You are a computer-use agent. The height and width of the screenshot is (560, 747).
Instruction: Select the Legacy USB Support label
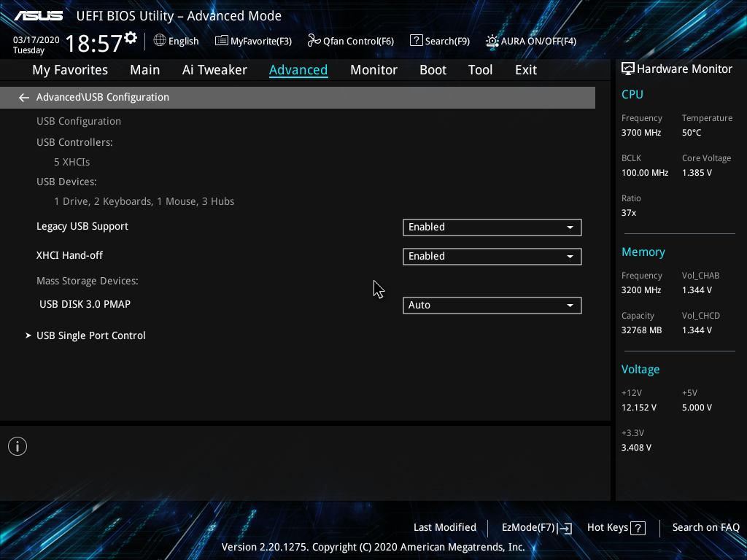pos(82,227)
